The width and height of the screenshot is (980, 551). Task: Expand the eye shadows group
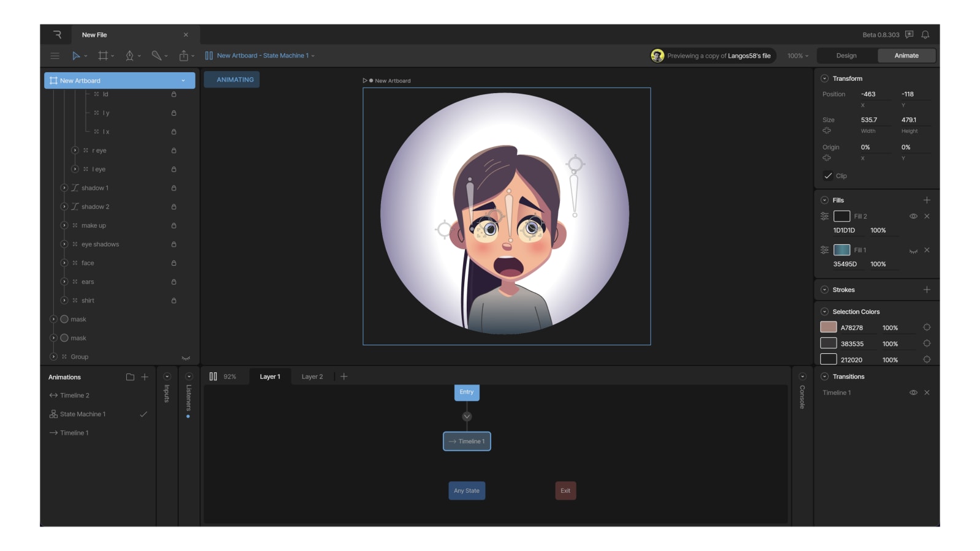64,244
